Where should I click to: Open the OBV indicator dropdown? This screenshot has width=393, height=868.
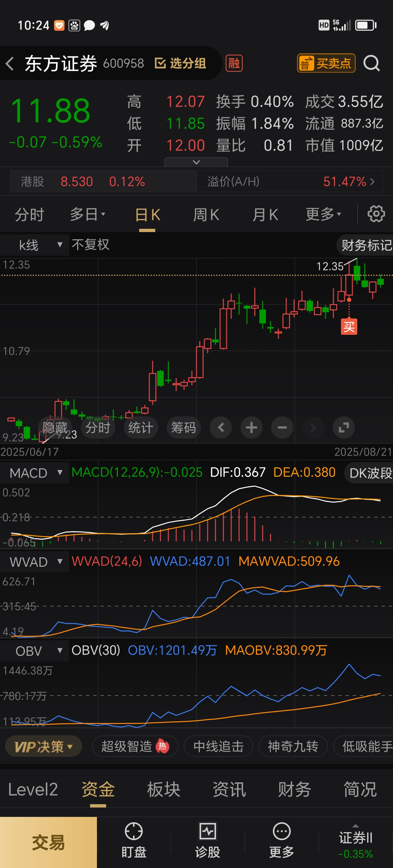coord(34,651)
